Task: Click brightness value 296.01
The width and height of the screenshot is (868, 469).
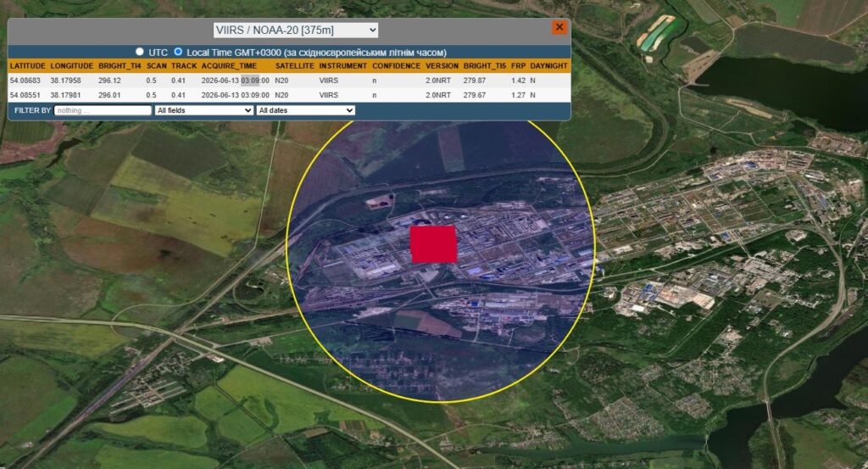Action: (109, 95)
